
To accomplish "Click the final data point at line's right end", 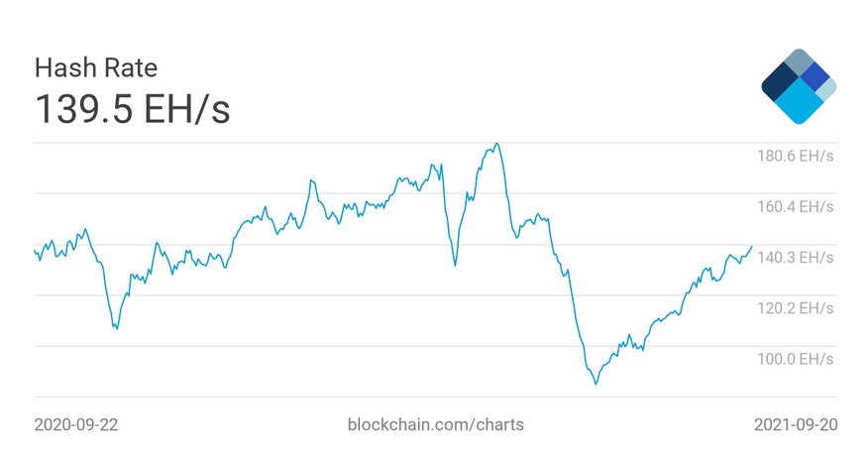I will click(x=752, y=247).
